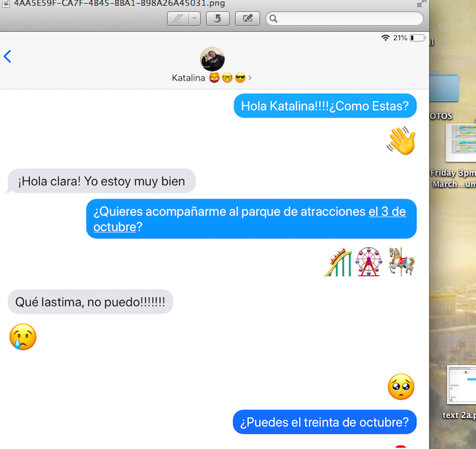Image resolution: width=476 pixels, height=449 pixels.
Task: Click the 'Qué lastima, no puedo!!!!!!!' message
Action: click(x=90, y=302)
